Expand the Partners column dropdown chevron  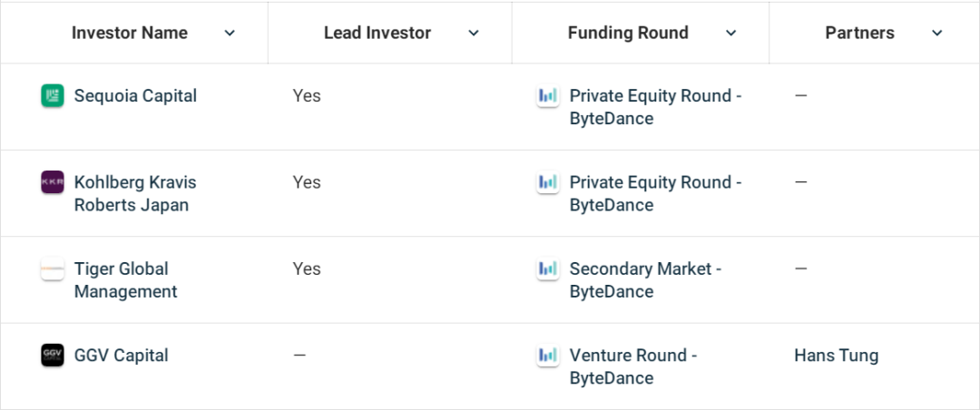(937, 34)
